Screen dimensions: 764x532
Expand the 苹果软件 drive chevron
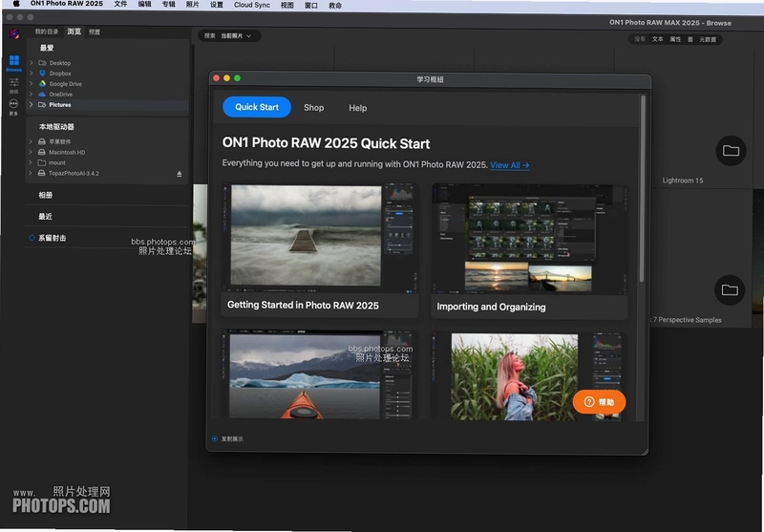pos(31,141)
